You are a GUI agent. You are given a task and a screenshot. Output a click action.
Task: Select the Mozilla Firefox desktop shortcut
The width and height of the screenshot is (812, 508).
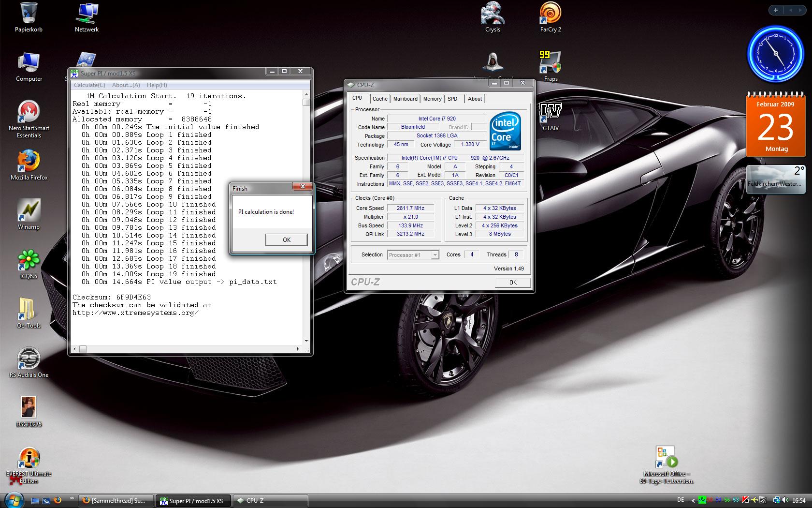pyautogui.click(x=29, y=165)
